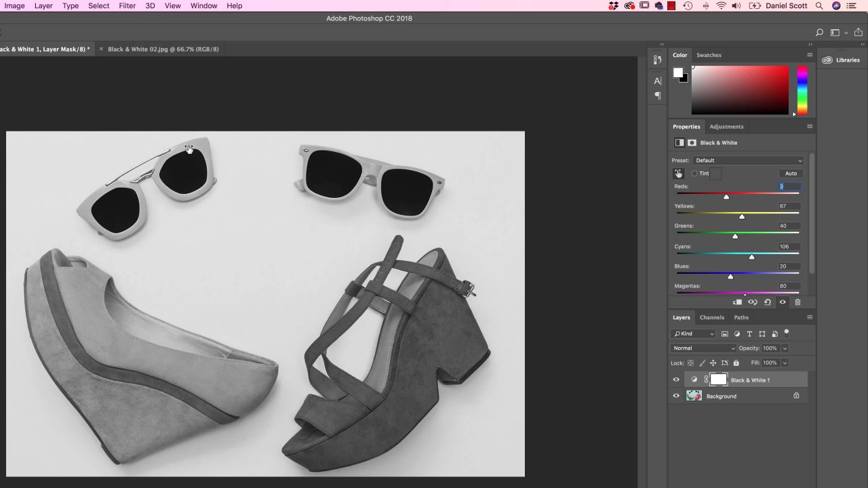Screen dimensions: 868x488
Task: Hide the Black & White 1 layer
Action: tap(676, 380)
